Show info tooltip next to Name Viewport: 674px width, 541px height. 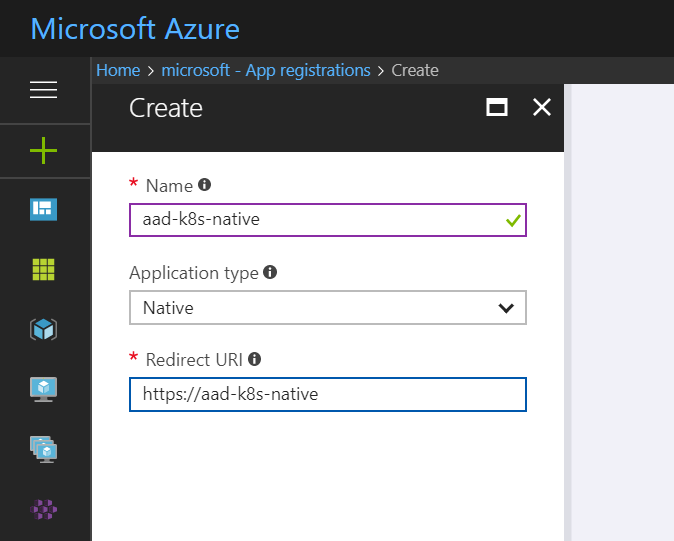(205, 185)
